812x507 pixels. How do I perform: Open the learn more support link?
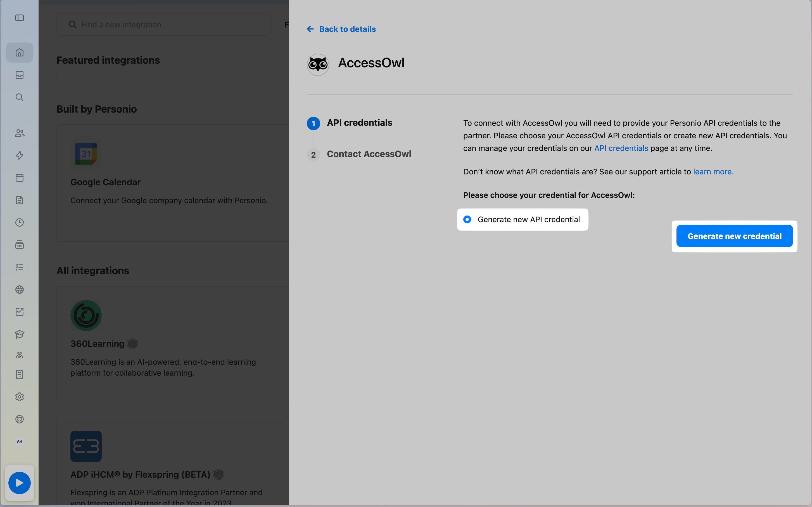713,172
